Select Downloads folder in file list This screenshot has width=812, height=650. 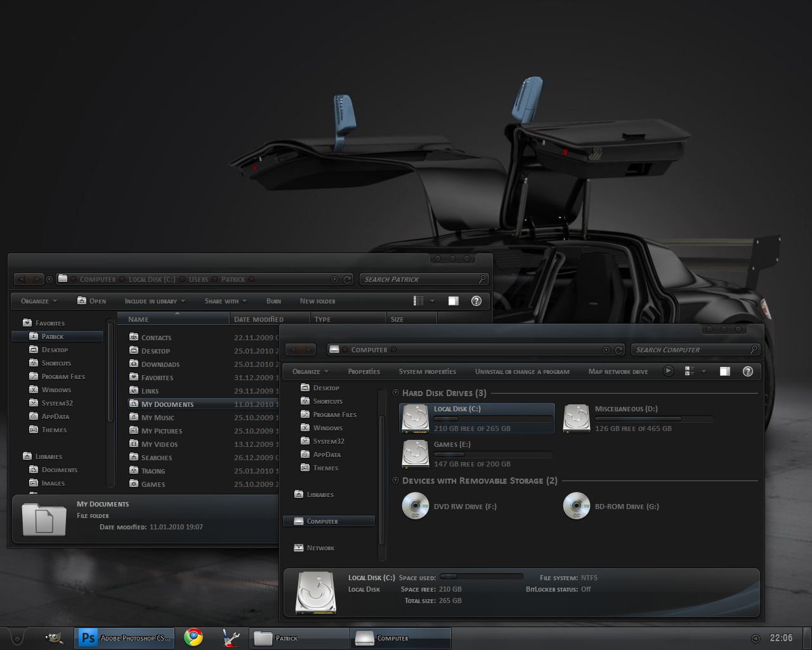[160, 364]
